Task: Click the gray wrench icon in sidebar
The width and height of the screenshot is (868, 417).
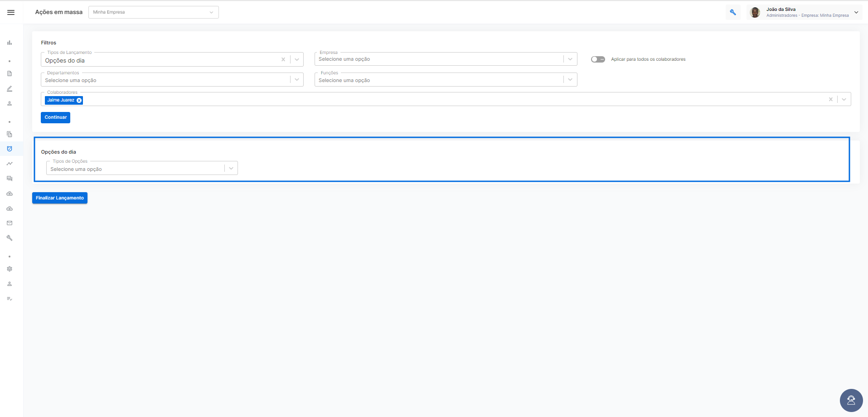Action: click(x=10, y=238)
